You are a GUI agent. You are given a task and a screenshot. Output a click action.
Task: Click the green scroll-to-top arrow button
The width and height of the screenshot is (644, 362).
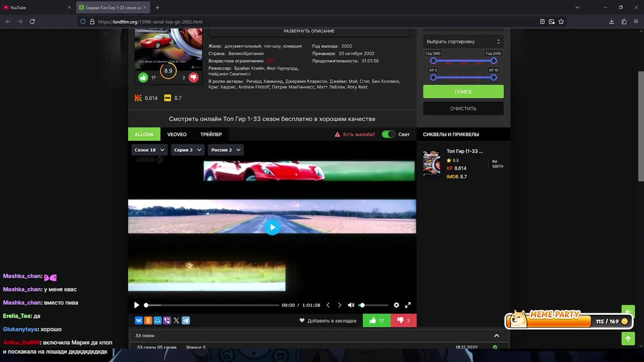[x=628, y=338]
